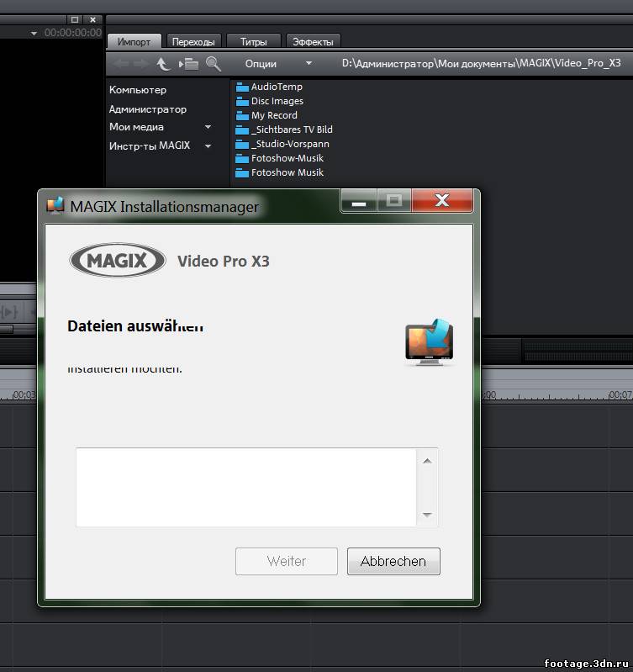This screenshot has width=633, height=672.
Task: Click the installer title bar icon
Action: (x=55, y=205)
